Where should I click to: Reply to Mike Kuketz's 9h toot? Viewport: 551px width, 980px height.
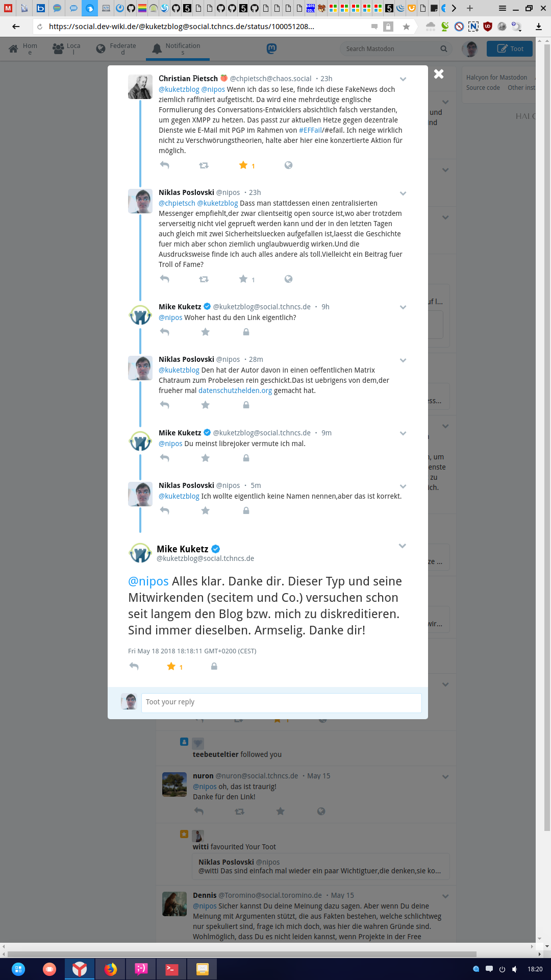(x=164, y=332)
